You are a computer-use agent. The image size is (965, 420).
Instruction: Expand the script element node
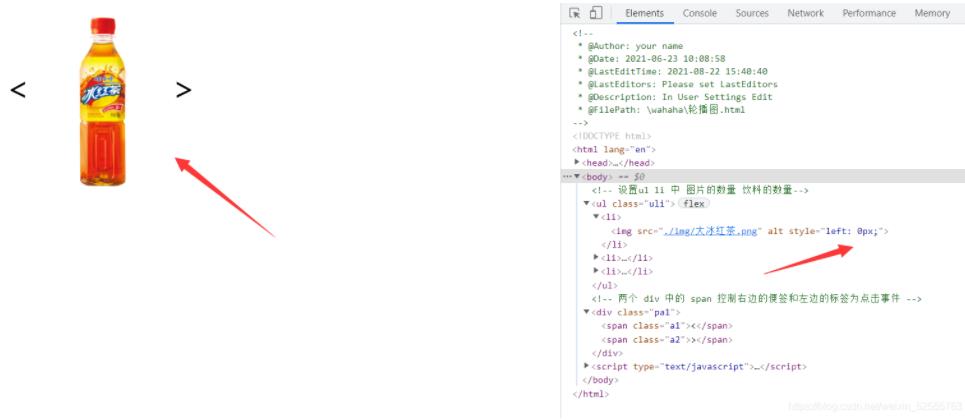pyautogui.click(x=587, y=367)
